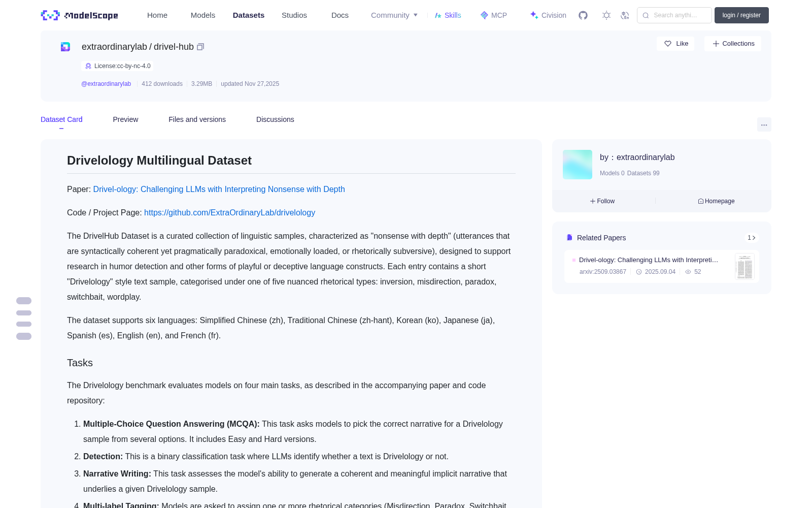Click the paper view count 52
Viewport: 812px width, 508px height.
click(x=693, y=272)
